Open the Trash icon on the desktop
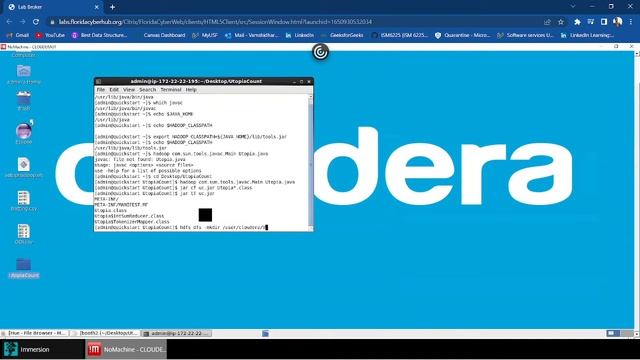The image size is (640, 360). 24,100
